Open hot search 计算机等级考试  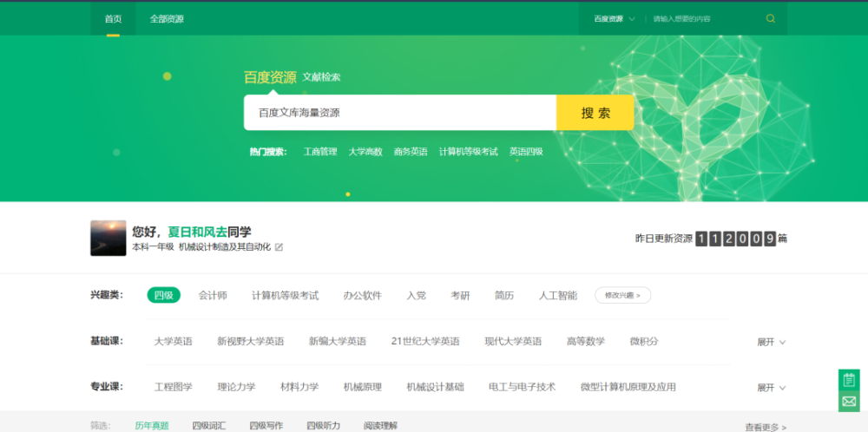click(x=469, y=152)
